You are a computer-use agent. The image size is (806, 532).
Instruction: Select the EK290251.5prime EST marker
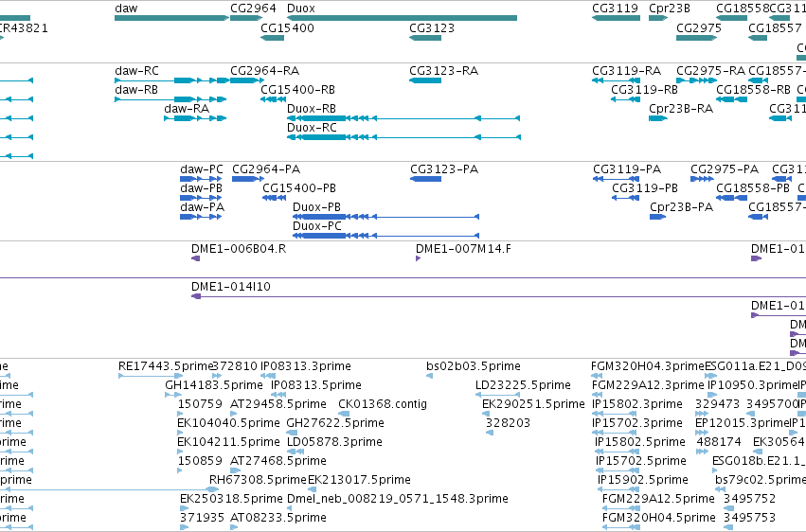point(486,415)
